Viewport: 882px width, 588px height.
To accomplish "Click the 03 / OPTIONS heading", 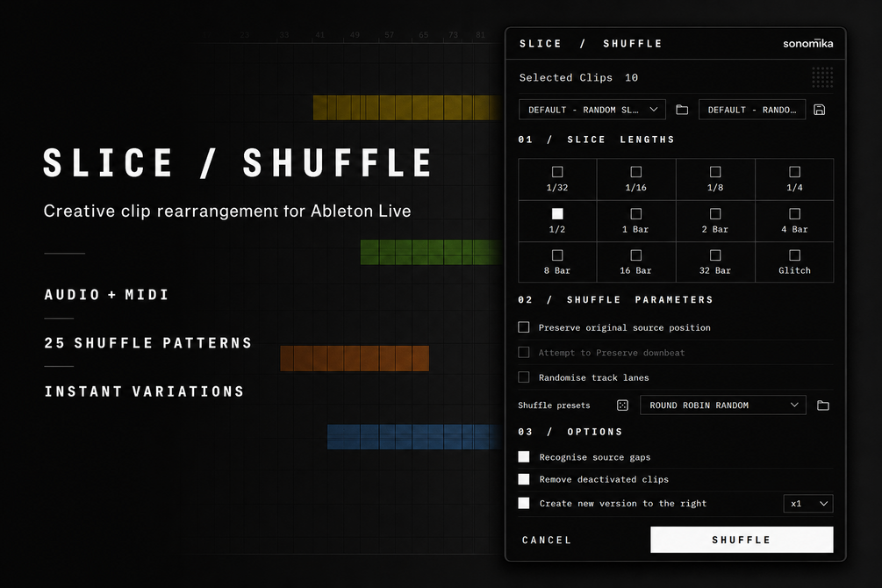I will (x=570, y=432).
